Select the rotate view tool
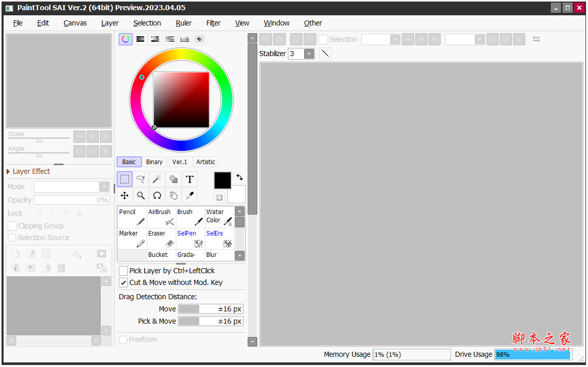 (157, 196)
